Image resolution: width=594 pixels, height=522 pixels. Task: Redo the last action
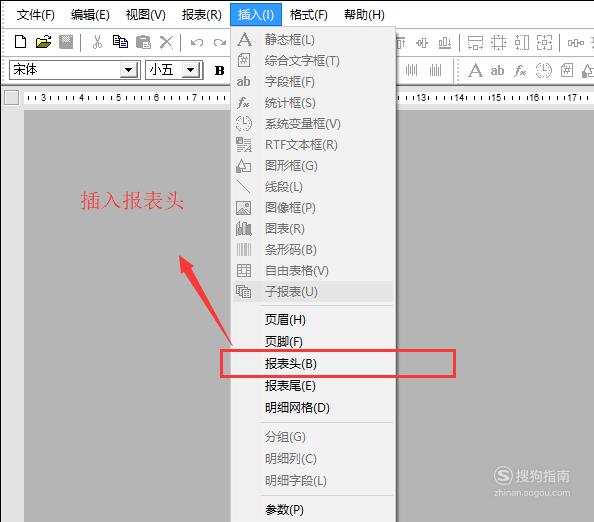point(220,42)
